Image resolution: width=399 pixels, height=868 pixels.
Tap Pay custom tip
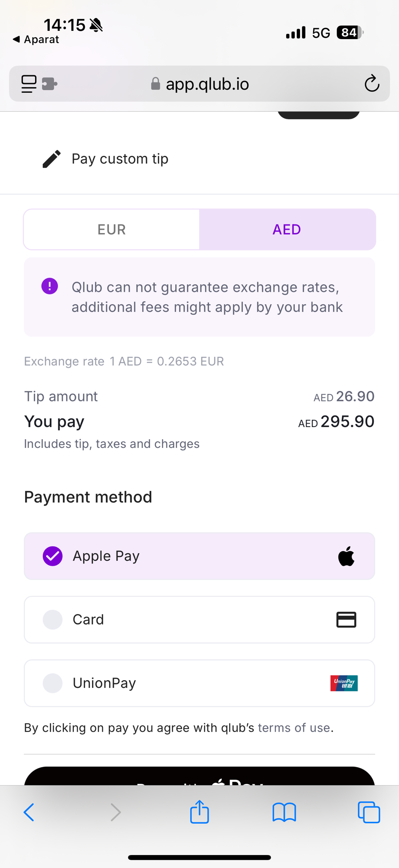point(120,159)
